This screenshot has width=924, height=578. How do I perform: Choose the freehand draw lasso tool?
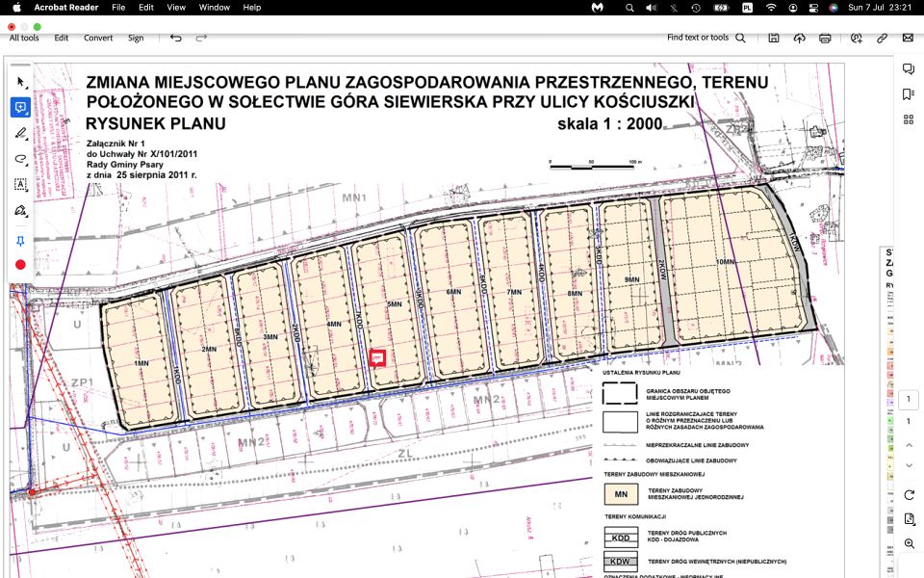(x=21, y=159)
